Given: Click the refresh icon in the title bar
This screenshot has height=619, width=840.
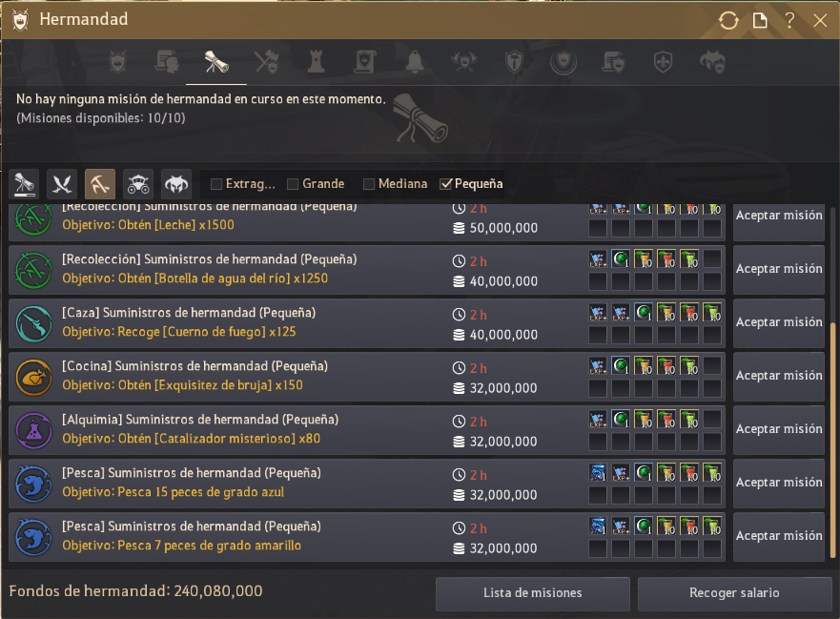Looking at the screenshot, I should (x=728, y=20).
